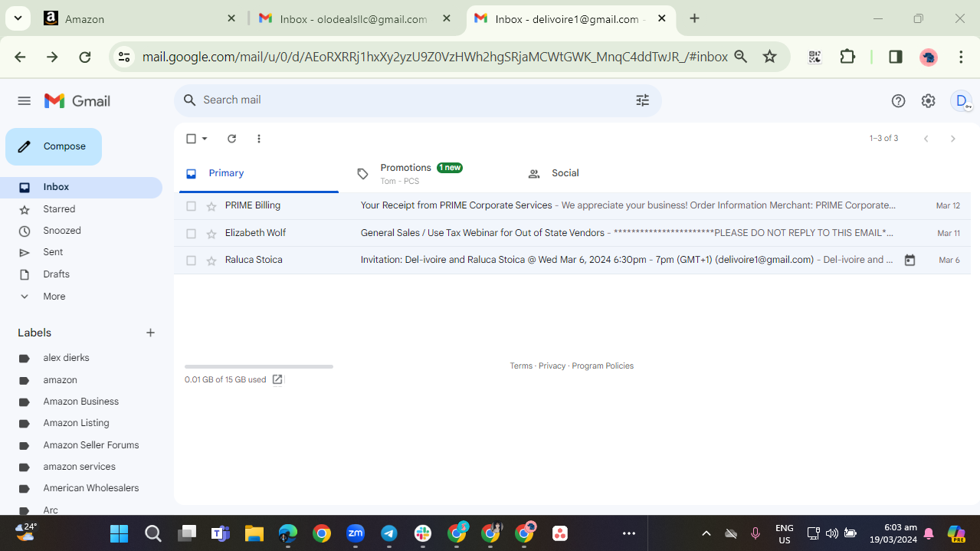Go to the older messages page arrow
The height and width of the screenshot is (551, 980).
pyautogui.click(x=952, y=139)
